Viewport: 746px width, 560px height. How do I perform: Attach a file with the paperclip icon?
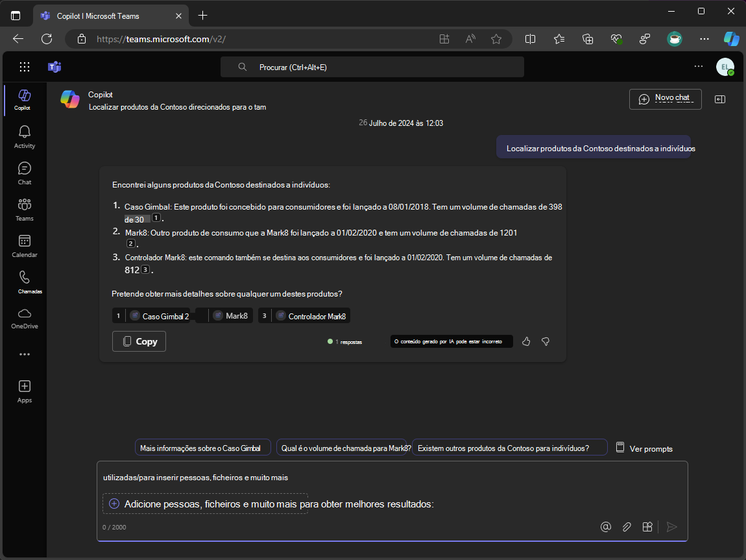pos(627,527)
